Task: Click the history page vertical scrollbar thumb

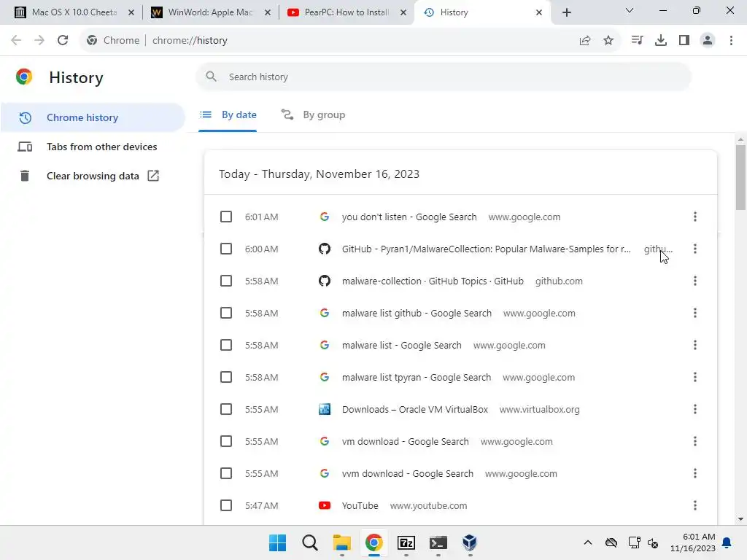Action: (740, 177)
